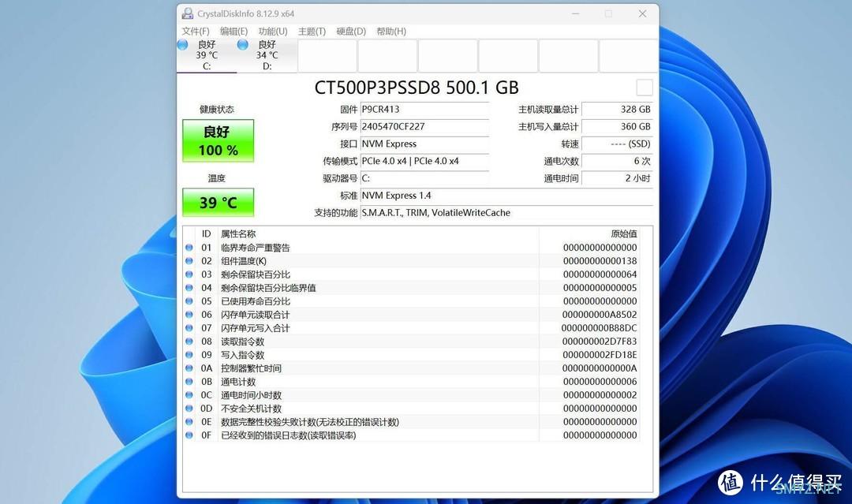Screen dimensions: 852x504
Task: Click the rotation speed value ---- (SSD)
Action: (x=617, y=144)
